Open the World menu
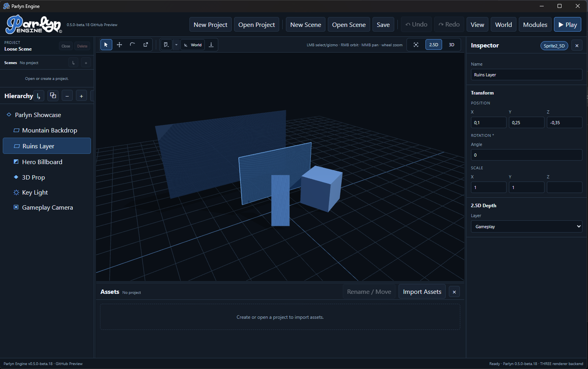The height and width of the screenshot is (369, 588). click(x=503, y=25)
